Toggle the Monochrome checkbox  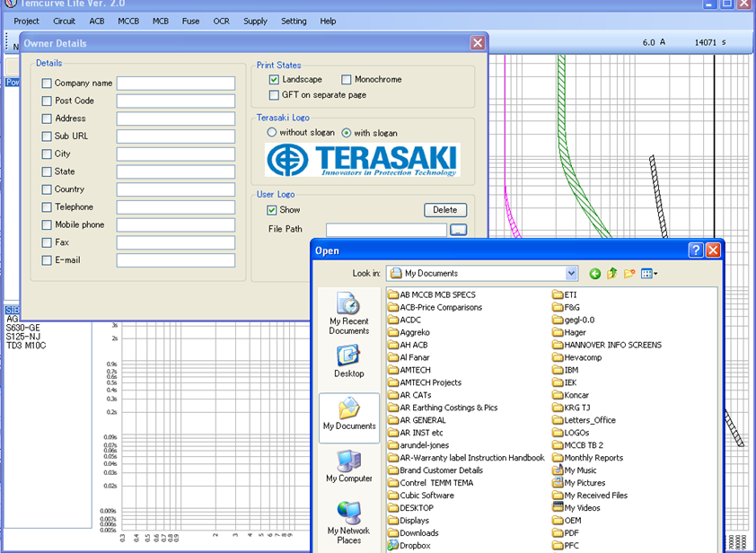(x=346, y=80)
